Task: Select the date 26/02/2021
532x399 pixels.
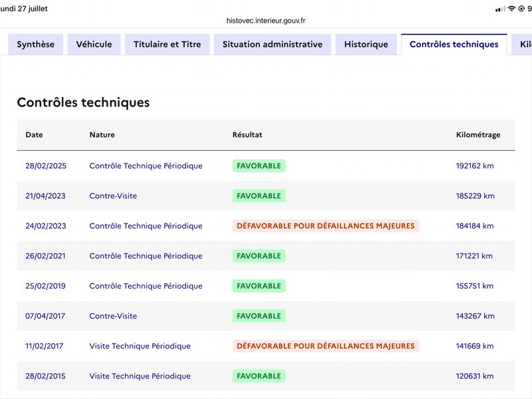Action: point(45,256)
